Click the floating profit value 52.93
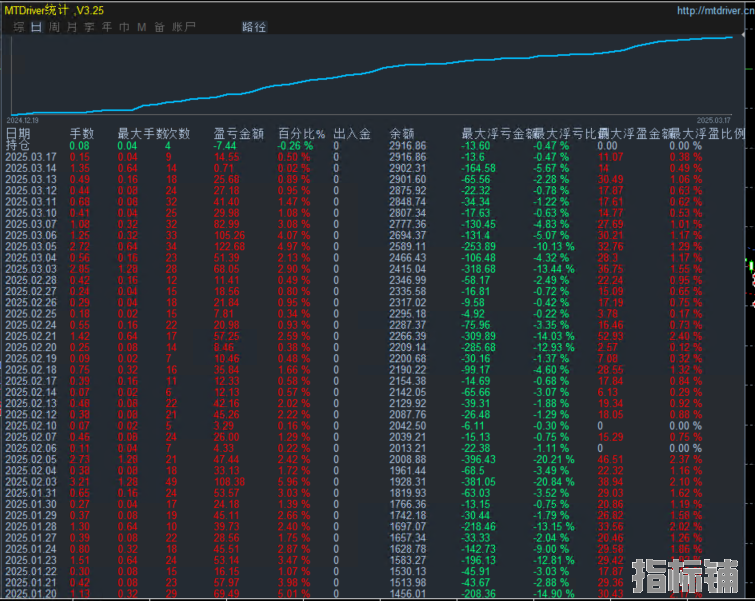This screenshot has height=601, width=755. [611, 336]
